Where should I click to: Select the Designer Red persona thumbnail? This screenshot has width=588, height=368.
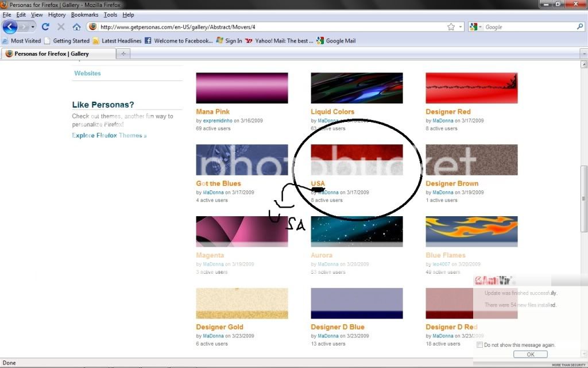click(471, 88)
